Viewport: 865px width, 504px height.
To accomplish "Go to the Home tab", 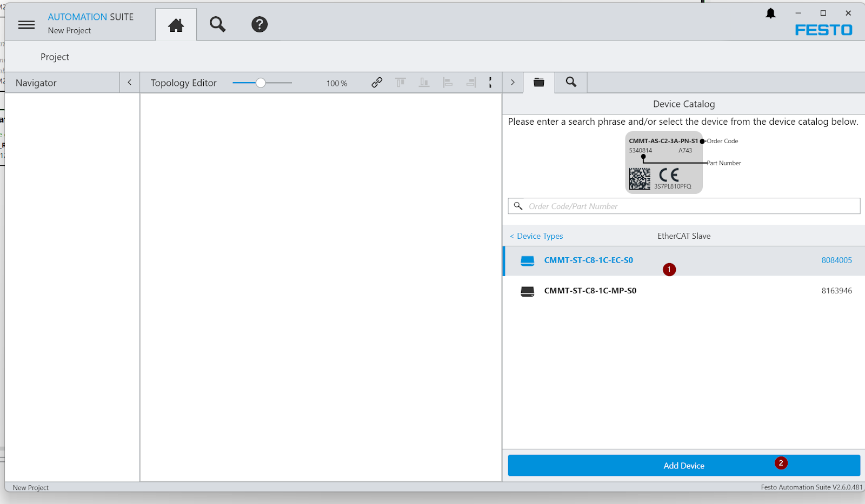I will 176,25.
